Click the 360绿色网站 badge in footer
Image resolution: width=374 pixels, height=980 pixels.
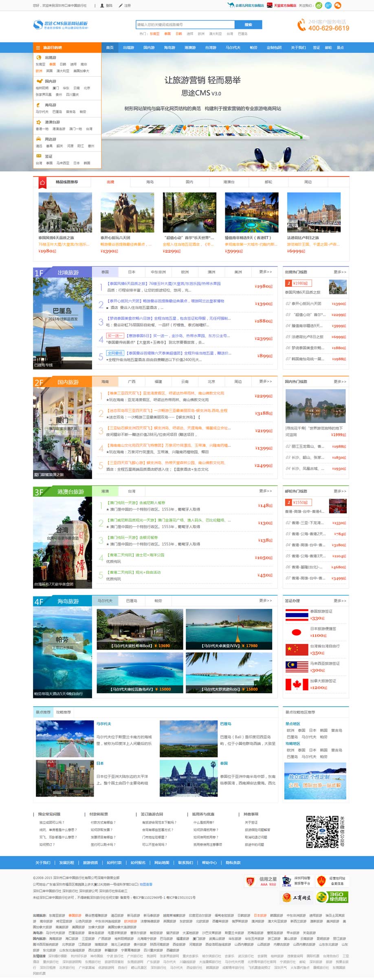click(332, 897)
